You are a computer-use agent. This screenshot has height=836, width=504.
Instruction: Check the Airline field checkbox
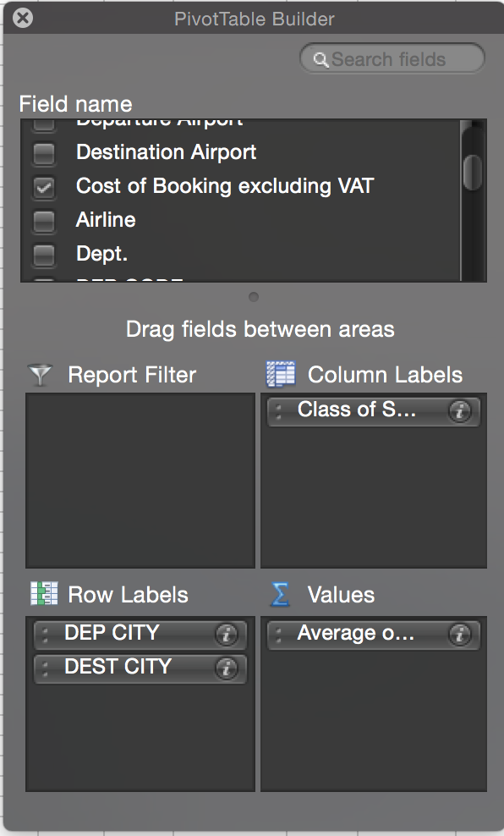point(44,221)
